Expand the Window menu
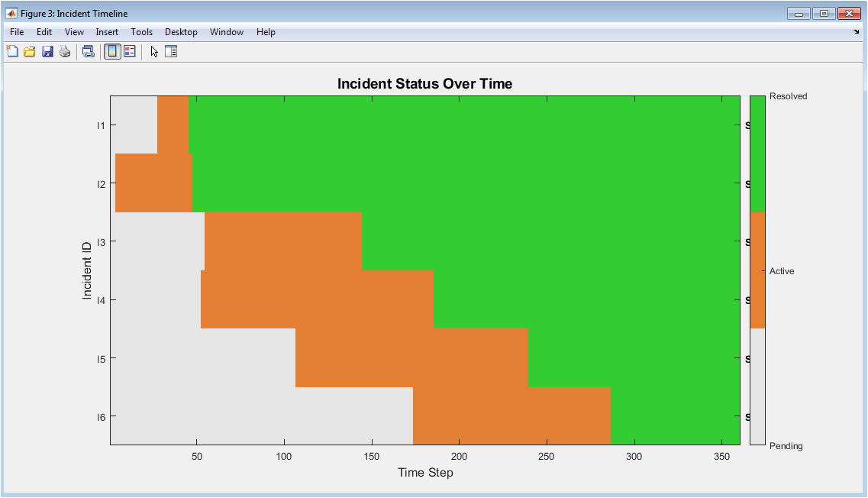868x498 pixels. point(227,32)
